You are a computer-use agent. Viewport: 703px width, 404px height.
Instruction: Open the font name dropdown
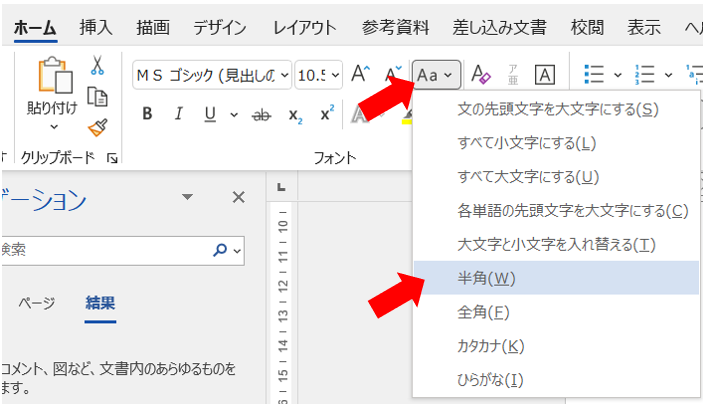(285, 75)
